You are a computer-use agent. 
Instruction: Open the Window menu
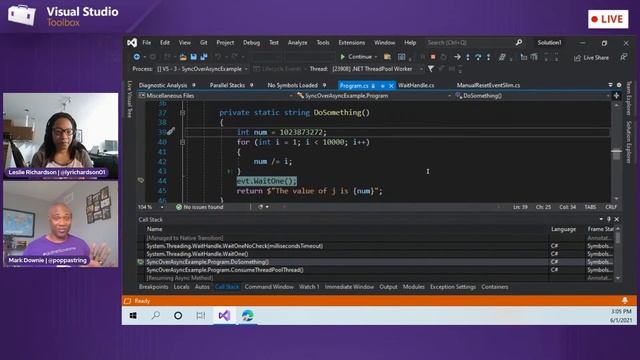pyautogui.click(x=384, y=42)
